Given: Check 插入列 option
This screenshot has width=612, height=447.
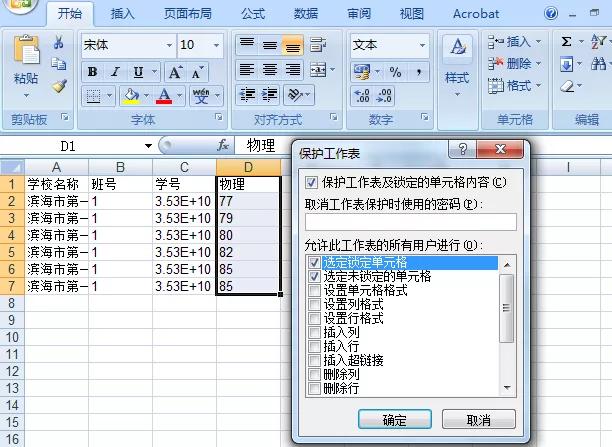Looking at the screenshot, I should tap(314, 332).
